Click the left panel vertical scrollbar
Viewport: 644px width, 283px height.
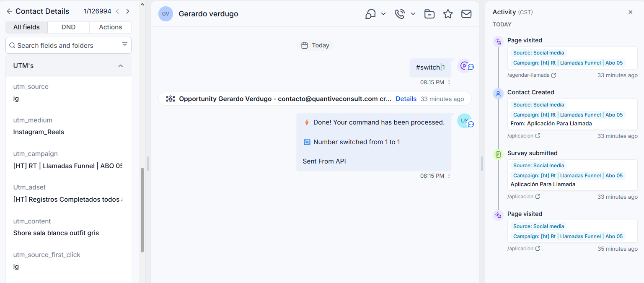tap(142, 210)
